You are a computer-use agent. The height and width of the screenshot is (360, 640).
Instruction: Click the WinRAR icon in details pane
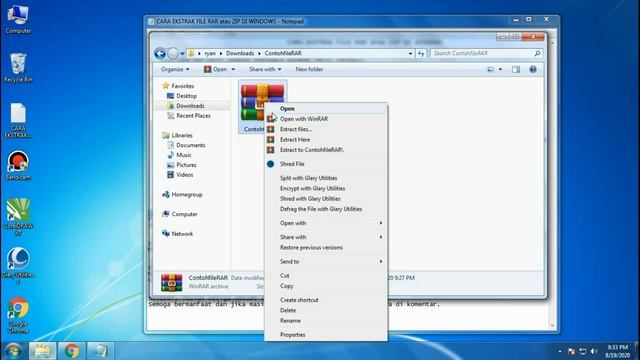[171, 282]
